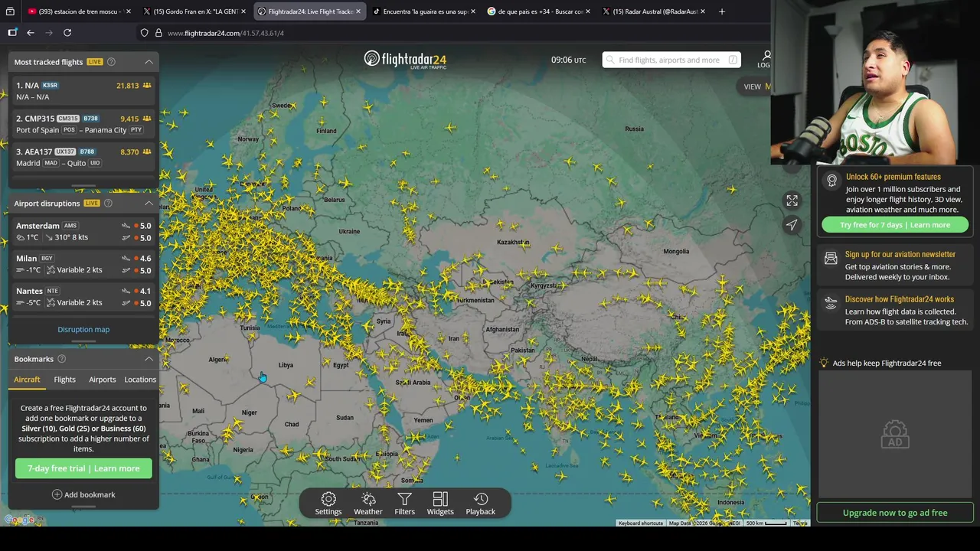980x551 pixels.
Task: Collapse the Most tracked flights panel
Action: pyautogui.click(x=149, y=62)
